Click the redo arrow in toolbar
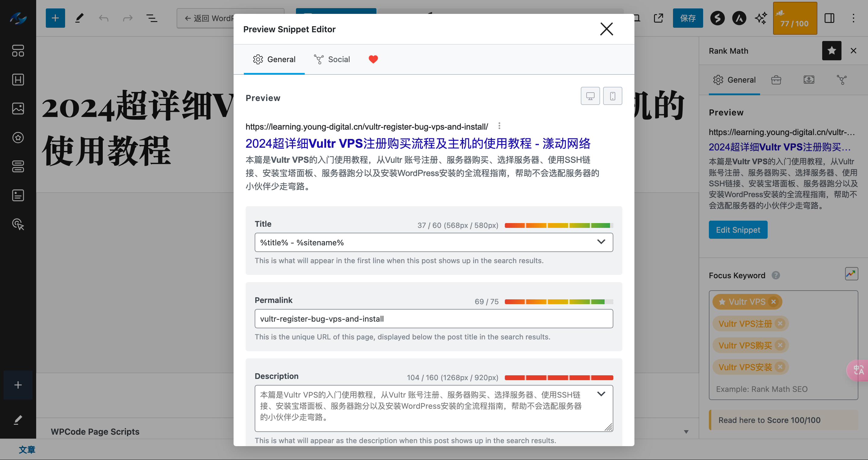The height and width of the screenshot is (460, 868). [x=128, y=18]
